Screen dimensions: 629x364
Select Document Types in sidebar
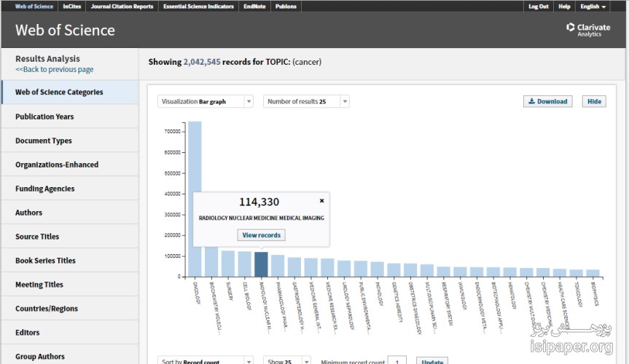(x=70, y=141)
